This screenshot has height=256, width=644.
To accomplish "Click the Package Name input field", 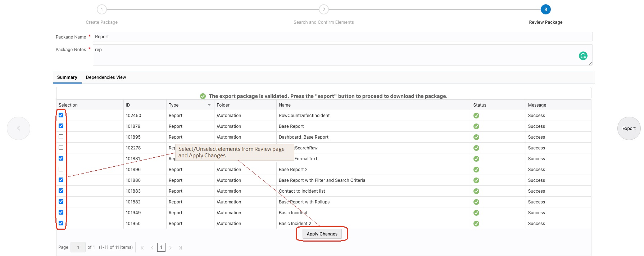I will 342,37.
